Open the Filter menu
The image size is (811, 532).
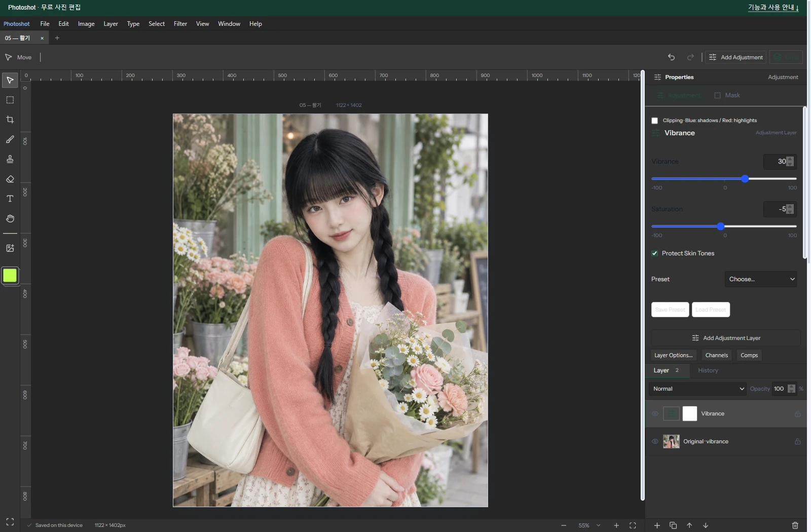[x=180, y=24]
